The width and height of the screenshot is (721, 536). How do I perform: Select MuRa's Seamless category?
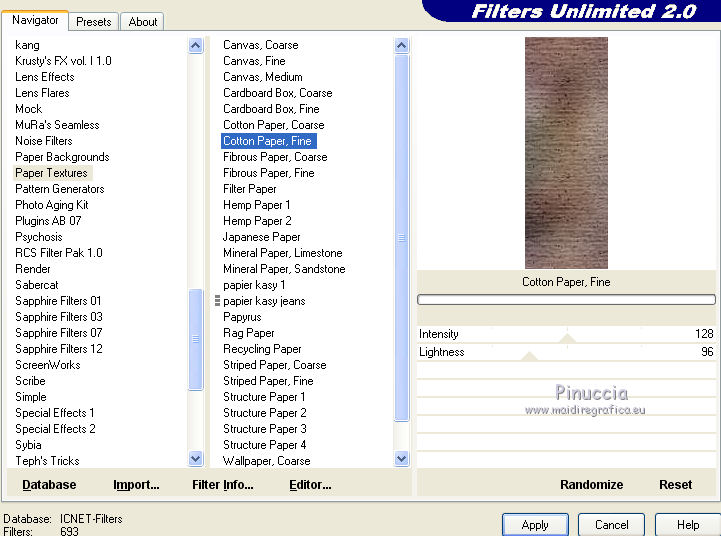(x=57, y=125)
